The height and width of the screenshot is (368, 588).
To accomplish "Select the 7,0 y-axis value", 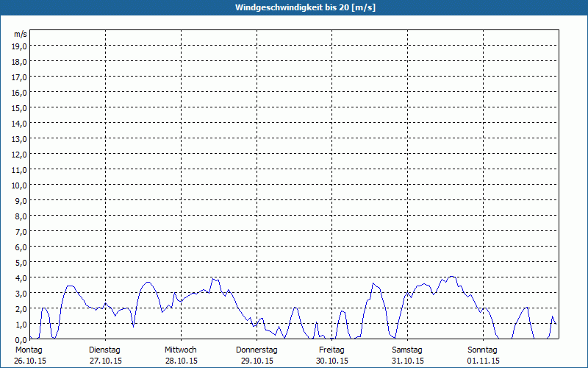I will [x=21, y=232].
